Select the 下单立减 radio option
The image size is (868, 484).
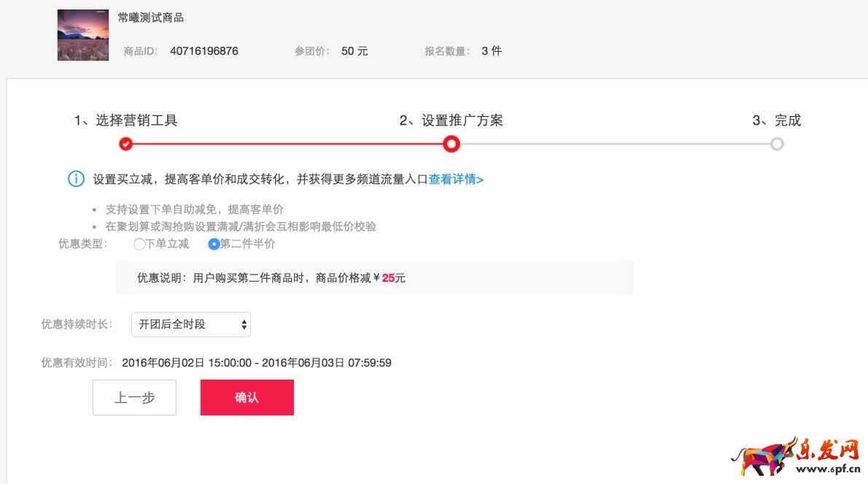[139, 245]
